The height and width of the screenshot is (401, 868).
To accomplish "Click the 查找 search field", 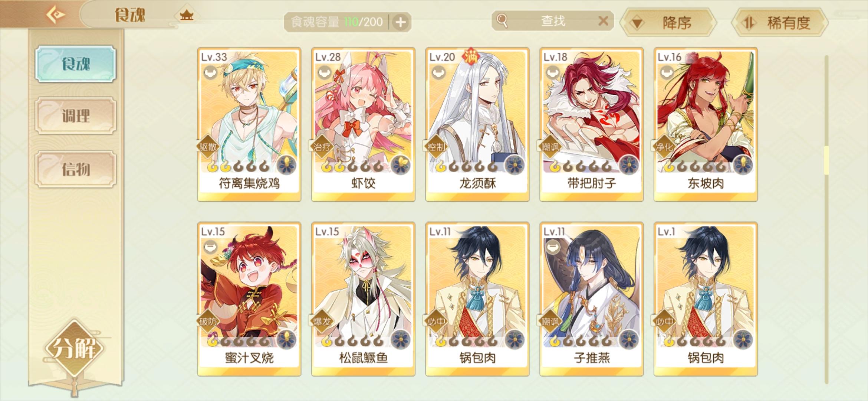I will click(552, 21).
